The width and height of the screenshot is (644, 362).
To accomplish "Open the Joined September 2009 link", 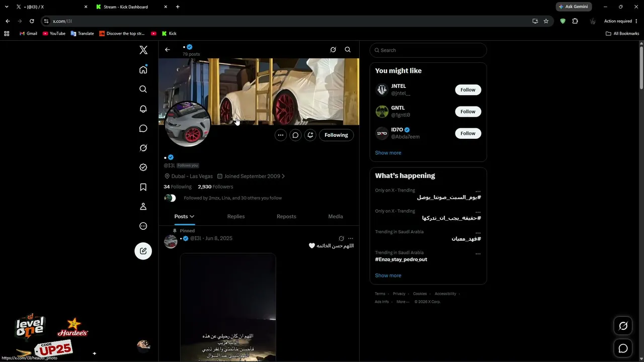I will [251, 176].
